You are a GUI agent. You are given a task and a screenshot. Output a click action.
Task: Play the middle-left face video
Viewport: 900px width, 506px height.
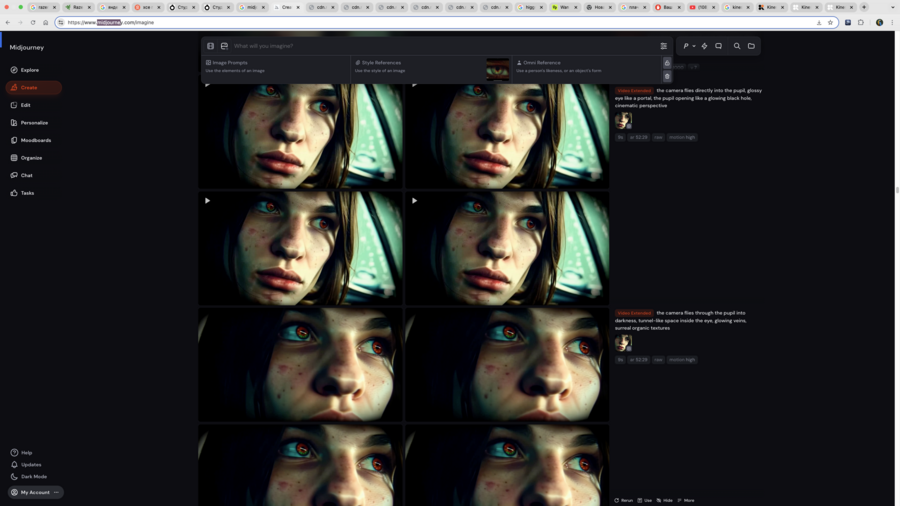coord(207,201)
